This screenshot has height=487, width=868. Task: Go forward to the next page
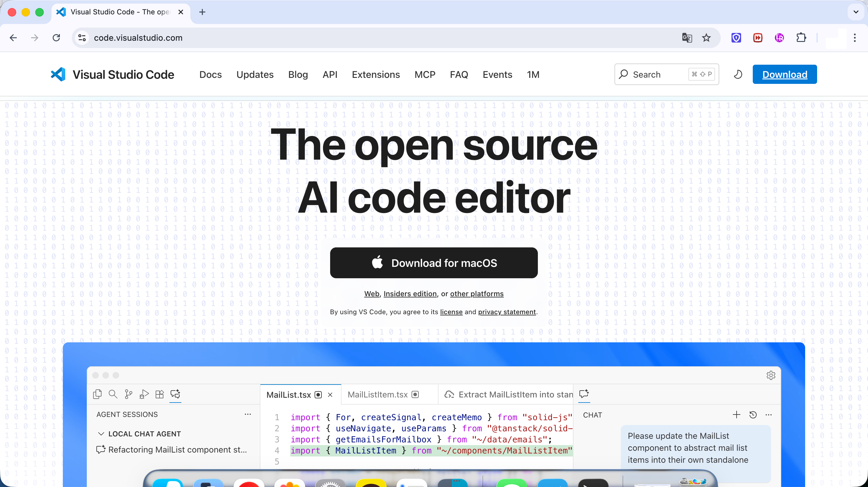pyautogui.click(x=35, y=38)
